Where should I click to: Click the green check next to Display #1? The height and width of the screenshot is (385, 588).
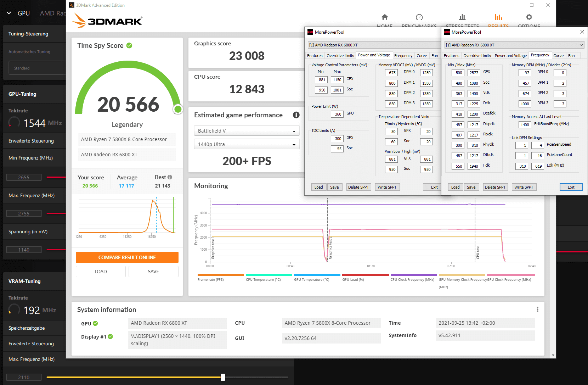[x=111, y=336]
